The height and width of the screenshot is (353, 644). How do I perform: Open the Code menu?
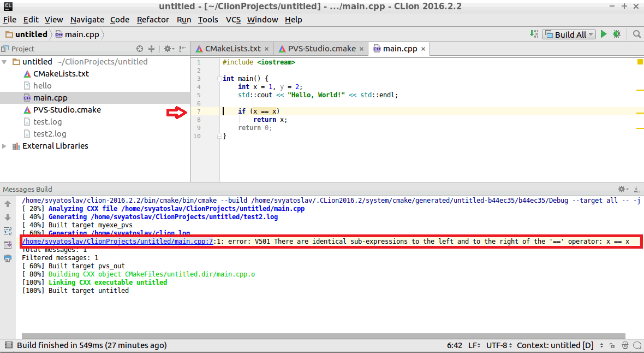click(x=120, y=20)
